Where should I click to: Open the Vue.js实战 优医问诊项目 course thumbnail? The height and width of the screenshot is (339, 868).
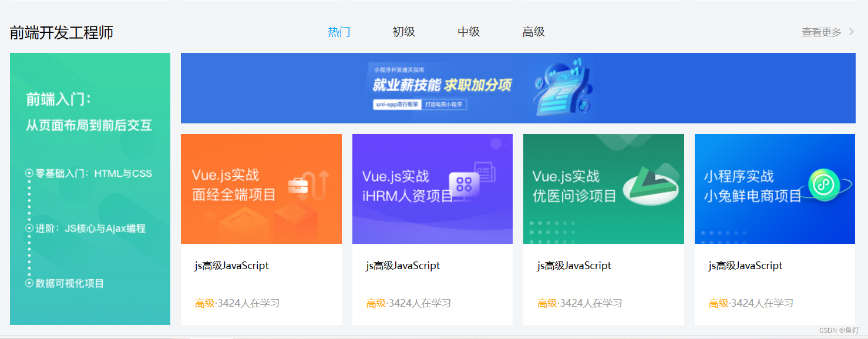[604, 189]
